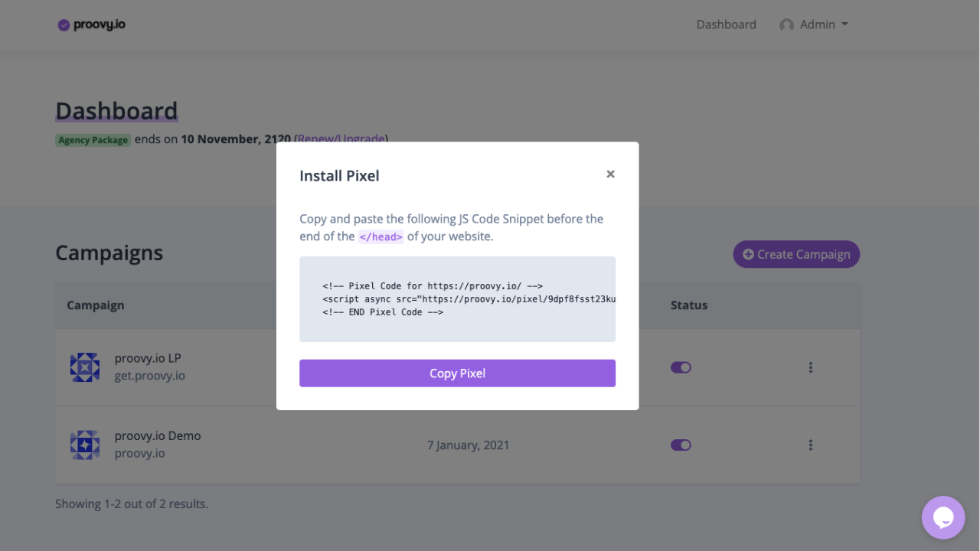Image resolution: width=980 pixels, height=551 pixels.
Task: Toggle status switch for proovy.io LP
Action: (681, 367)
